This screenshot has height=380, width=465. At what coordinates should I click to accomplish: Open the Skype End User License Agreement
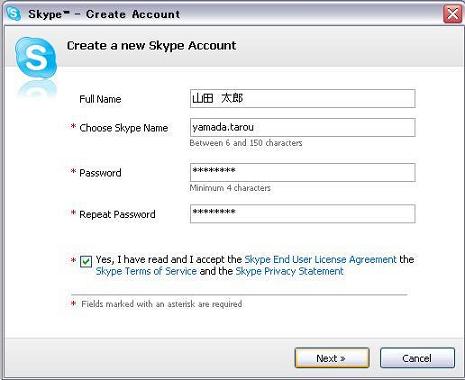coord(320,259)
